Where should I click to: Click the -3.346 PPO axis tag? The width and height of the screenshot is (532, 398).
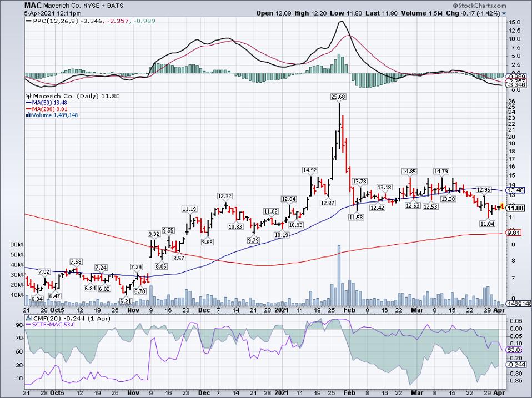[515, 85]
